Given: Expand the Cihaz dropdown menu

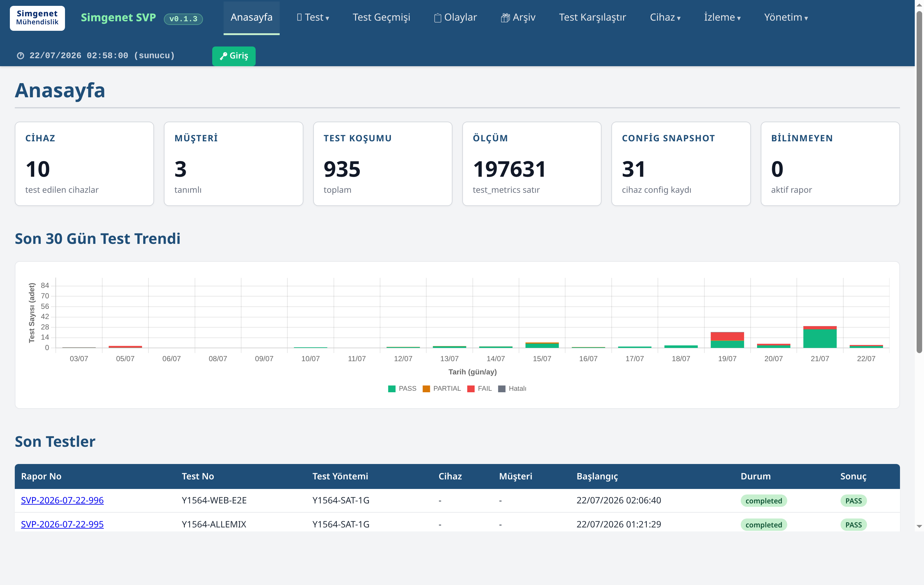Looking at the screenshot, I should 665,18.
